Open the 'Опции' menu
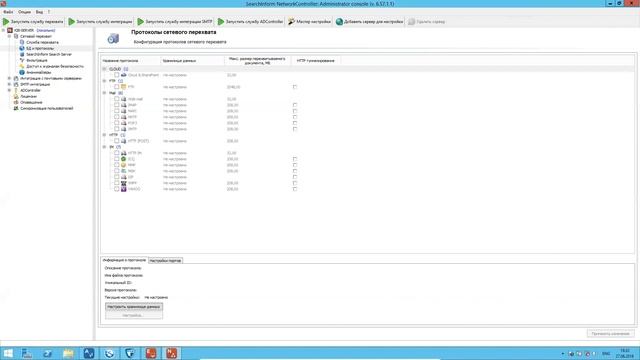The width and height of the screenshot is (640, 360). click(x=24, y=12)
